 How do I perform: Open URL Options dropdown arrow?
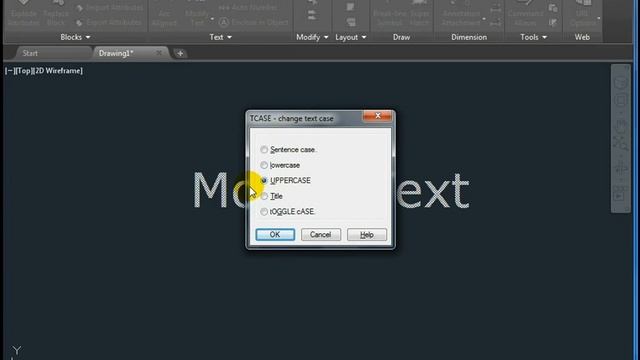[x=599, y=18]
